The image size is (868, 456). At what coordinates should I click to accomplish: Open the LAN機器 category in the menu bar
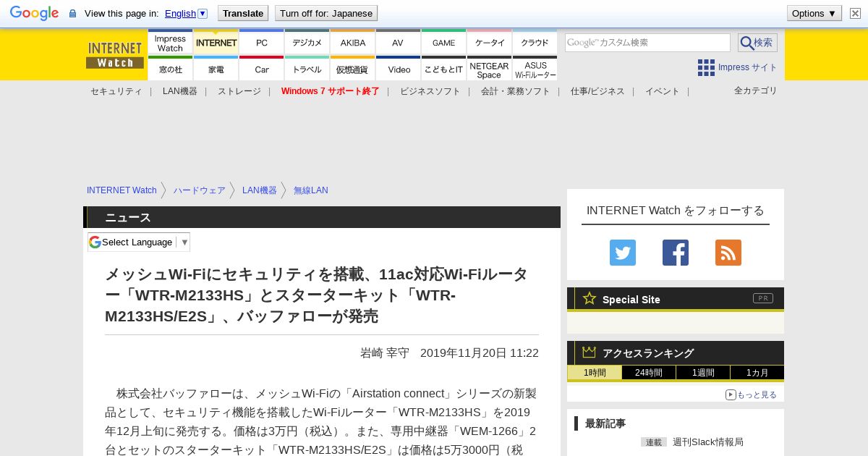[x=180, y=91]
